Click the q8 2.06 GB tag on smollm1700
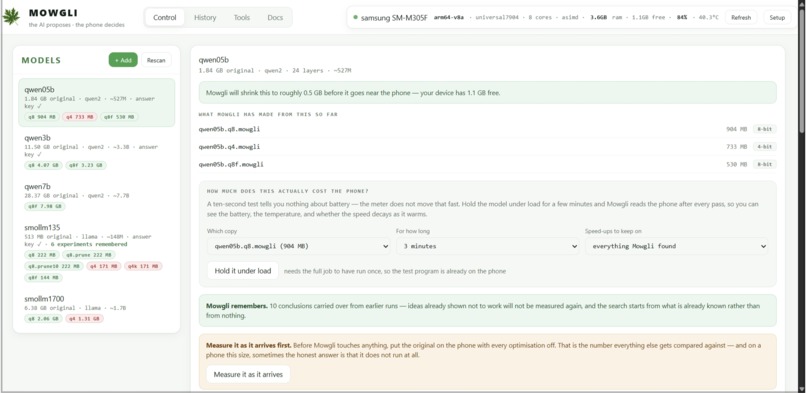 (x=43, y=319)
